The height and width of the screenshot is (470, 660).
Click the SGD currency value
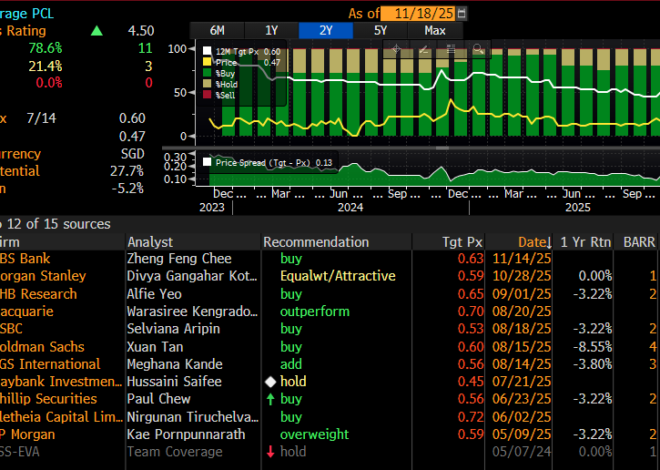133,154
